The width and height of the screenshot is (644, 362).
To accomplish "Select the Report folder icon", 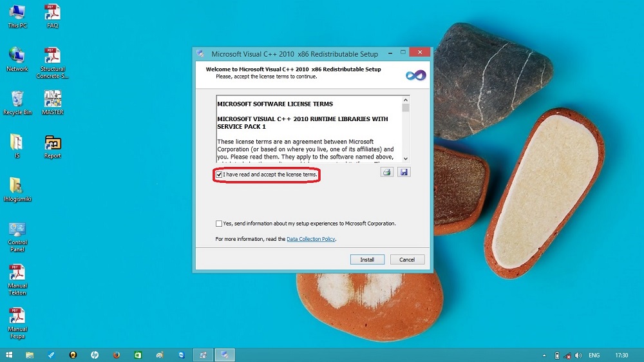I will click(53, 146).
